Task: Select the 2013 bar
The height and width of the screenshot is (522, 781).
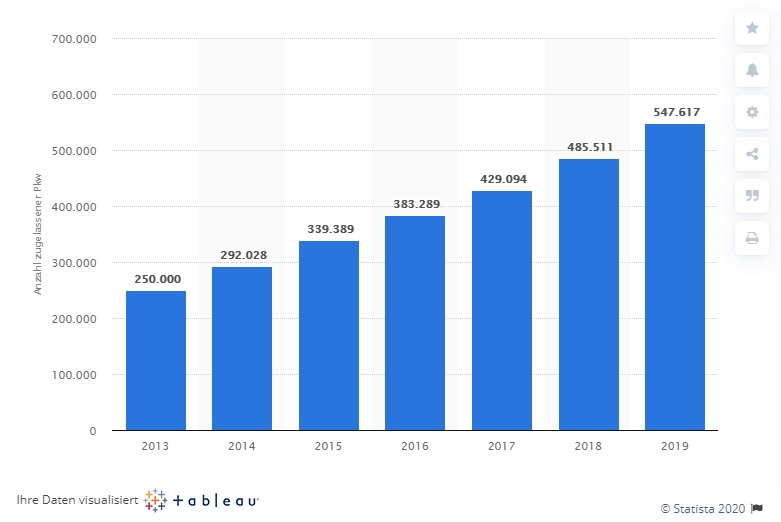Action: (x=156, y=361)
